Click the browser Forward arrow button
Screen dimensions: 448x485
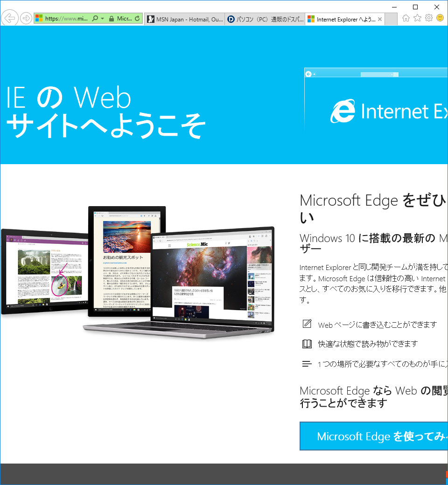[27, 19]
